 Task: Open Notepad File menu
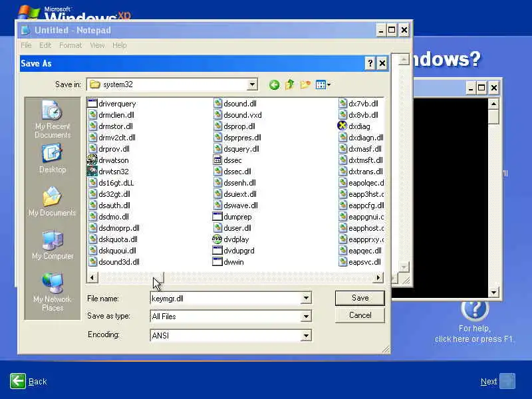click(x=26, y=45)
